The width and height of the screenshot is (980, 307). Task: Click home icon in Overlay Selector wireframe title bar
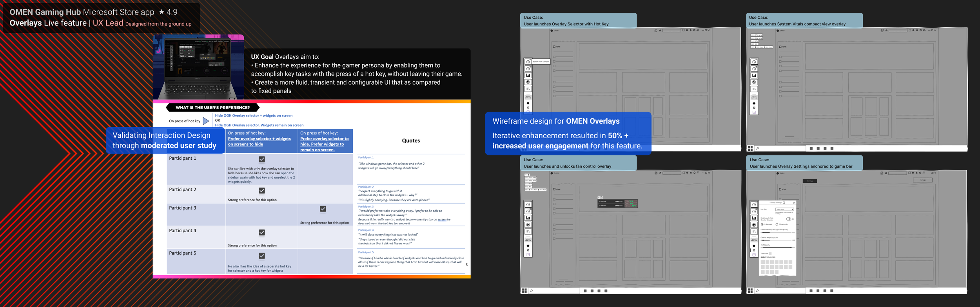pos(660,31)
